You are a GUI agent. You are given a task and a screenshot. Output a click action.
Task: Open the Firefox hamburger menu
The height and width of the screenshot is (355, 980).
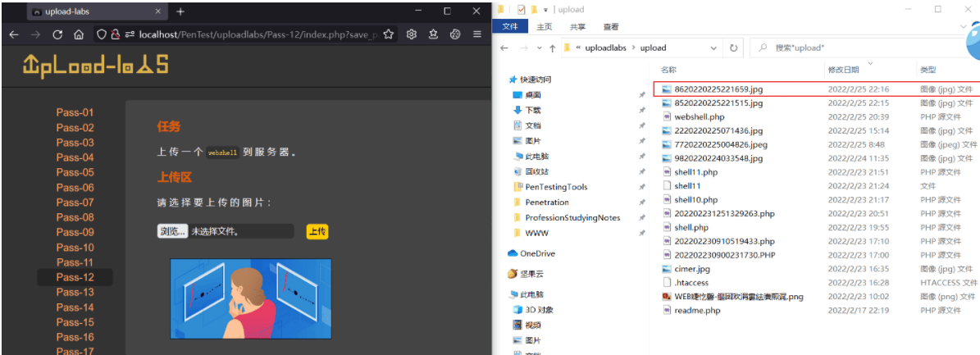point(477,34)
